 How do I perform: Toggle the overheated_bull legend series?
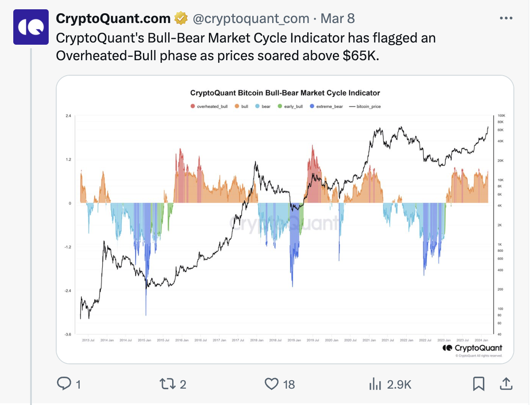(x=209, y=107)
